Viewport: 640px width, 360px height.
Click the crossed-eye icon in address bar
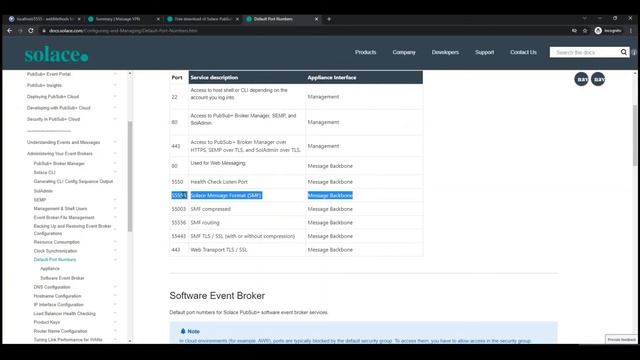click(x=574, y=31)
